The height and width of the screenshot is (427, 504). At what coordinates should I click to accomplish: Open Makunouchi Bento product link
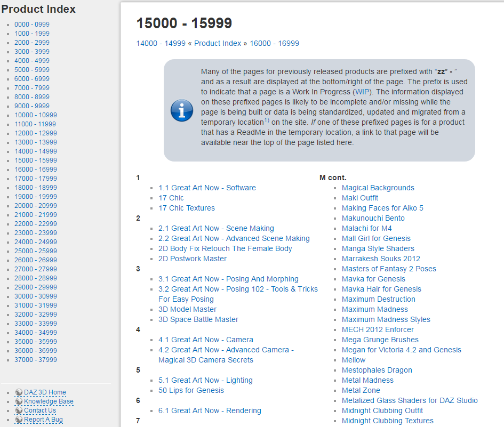373,218
